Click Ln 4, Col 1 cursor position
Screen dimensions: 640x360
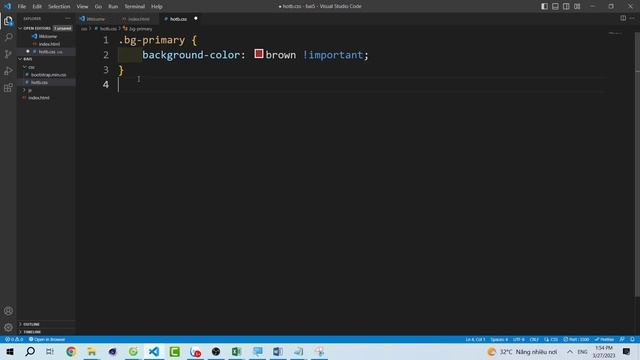(475, 339)
